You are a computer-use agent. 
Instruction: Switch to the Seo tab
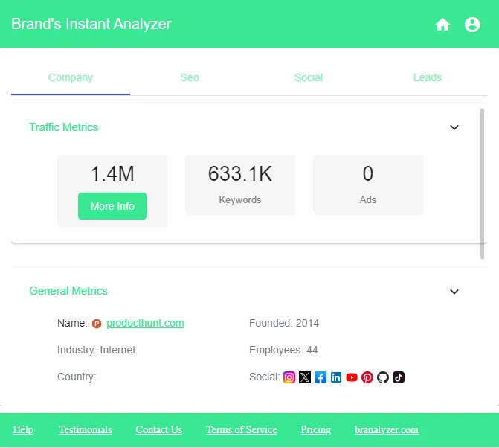pyautogui.click(x=190, y=77)
